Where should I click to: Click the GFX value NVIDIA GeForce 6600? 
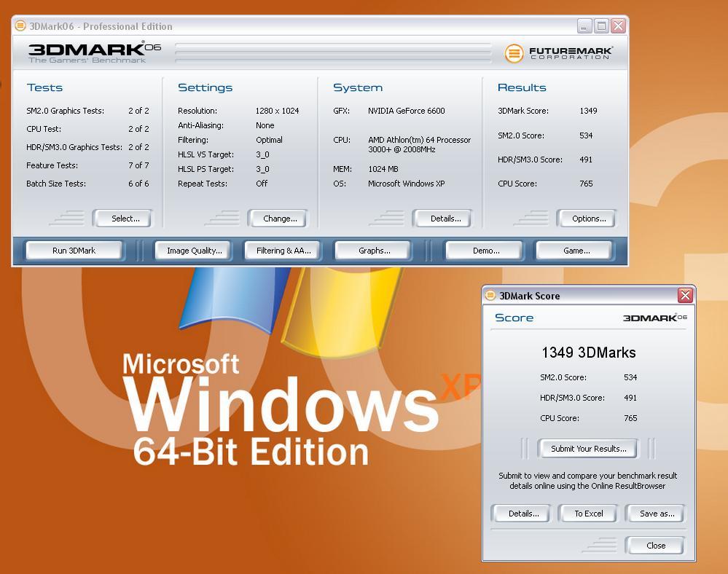[406, 111]
